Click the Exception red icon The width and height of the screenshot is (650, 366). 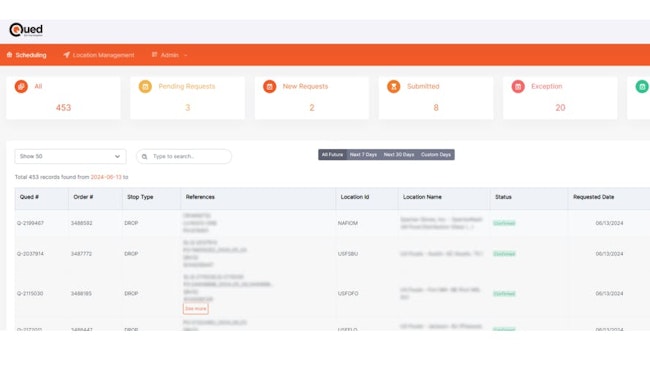[518, 87]
